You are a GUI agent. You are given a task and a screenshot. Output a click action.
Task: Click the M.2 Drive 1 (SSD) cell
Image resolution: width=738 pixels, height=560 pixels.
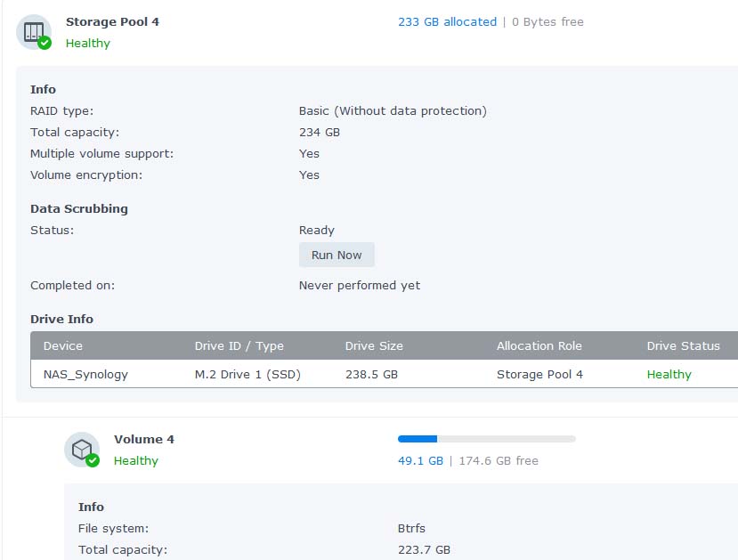click(247, 374)
